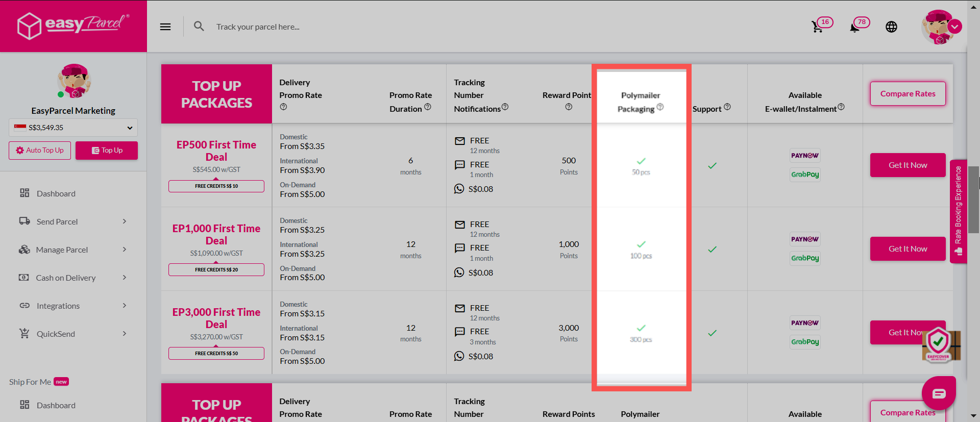Open the hamburger menu icon
This screenshot has width=980, height=422.
[x=165, y=27]
